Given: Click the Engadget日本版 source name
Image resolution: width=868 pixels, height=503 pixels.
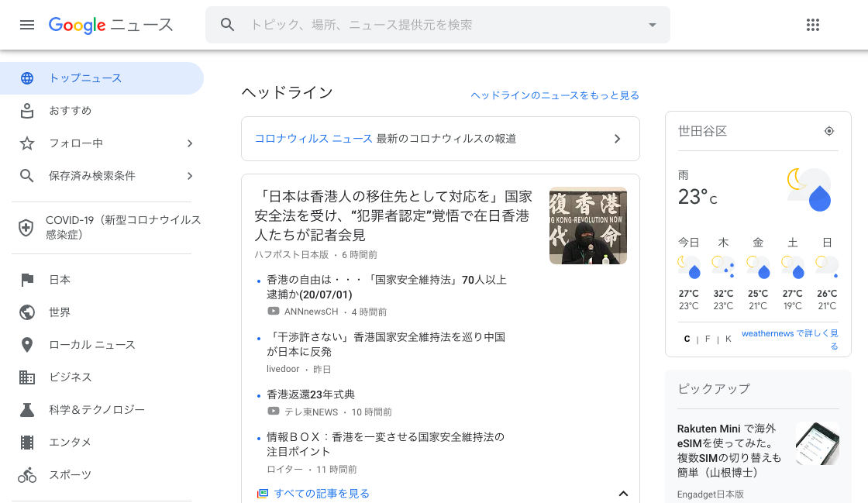Looking at the screenshot, I should coord(710,494).
